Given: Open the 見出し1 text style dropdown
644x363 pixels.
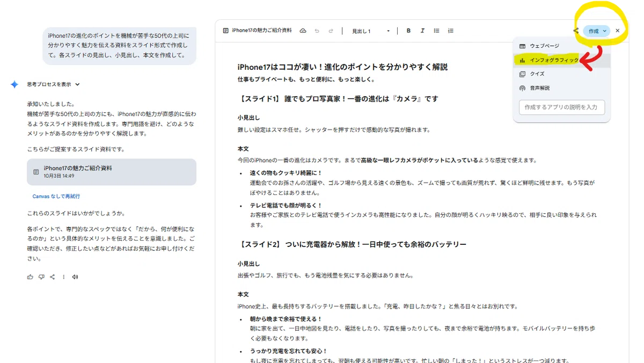Looking at the screenshot, I should 371,31.
